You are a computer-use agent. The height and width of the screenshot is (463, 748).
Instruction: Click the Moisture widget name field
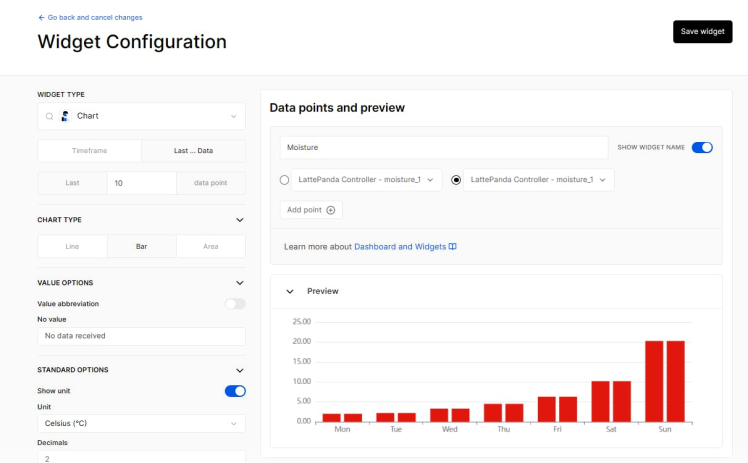pos(443,147)
